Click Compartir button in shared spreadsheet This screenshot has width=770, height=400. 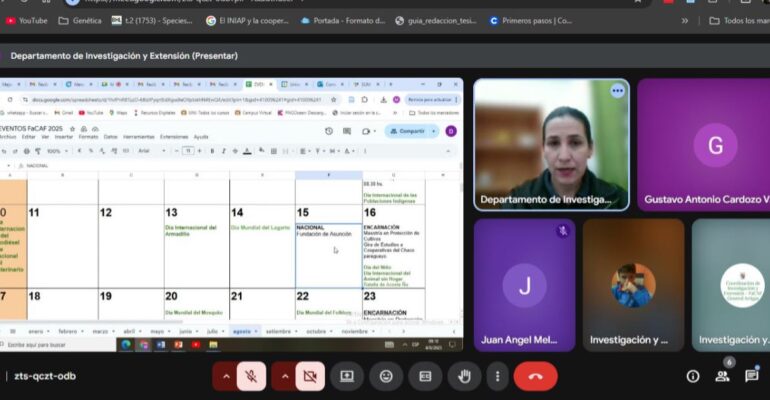click(408, 131)
